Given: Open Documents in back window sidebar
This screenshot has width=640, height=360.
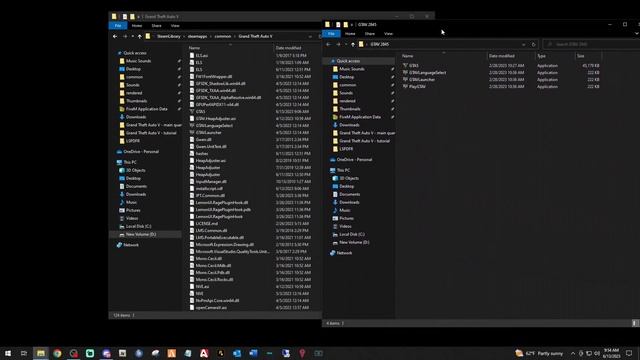Looking at the screenshot, I should 136,186.
